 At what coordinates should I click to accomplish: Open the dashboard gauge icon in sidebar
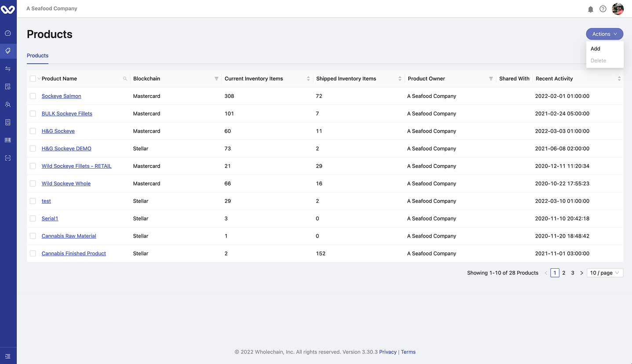[x=8, y=33]
